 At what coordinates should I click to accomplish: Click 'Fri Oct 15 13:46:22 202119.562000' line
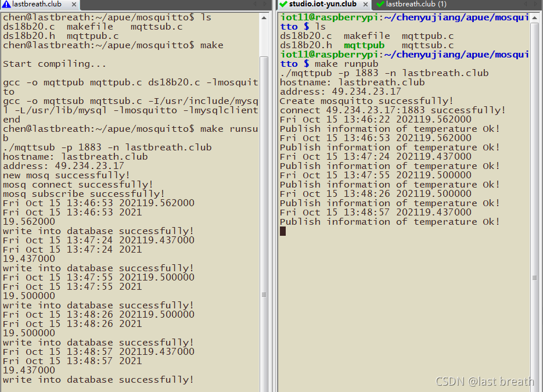[x=376, y=120]
